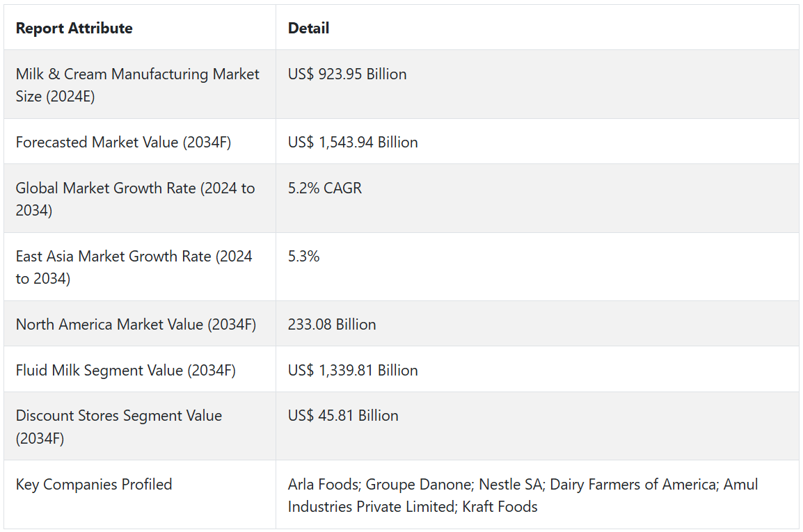Click the Arla Foods company name

(322, 485)
